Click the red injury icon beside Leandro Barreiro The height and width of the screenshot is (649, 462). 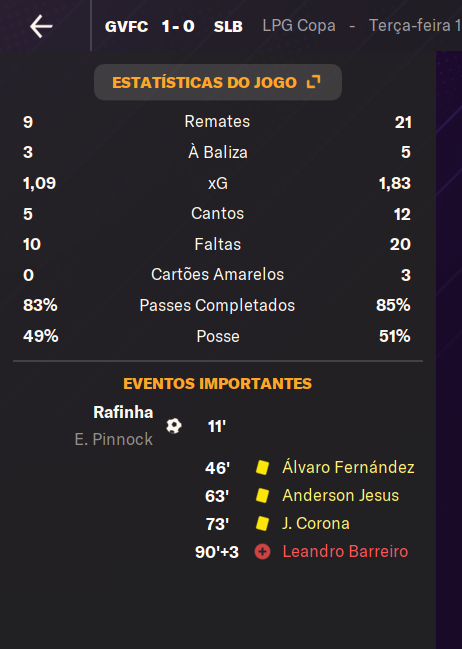(262, 551)
